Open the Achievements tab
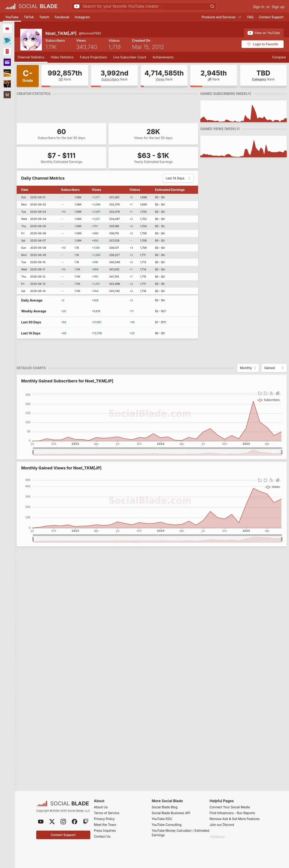 click(x=163, y=57)
